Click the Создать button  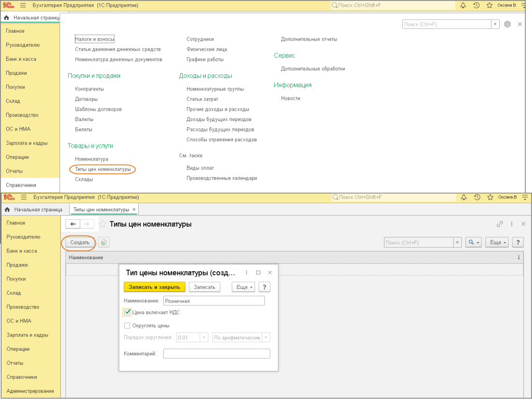(x=80, y=243)
